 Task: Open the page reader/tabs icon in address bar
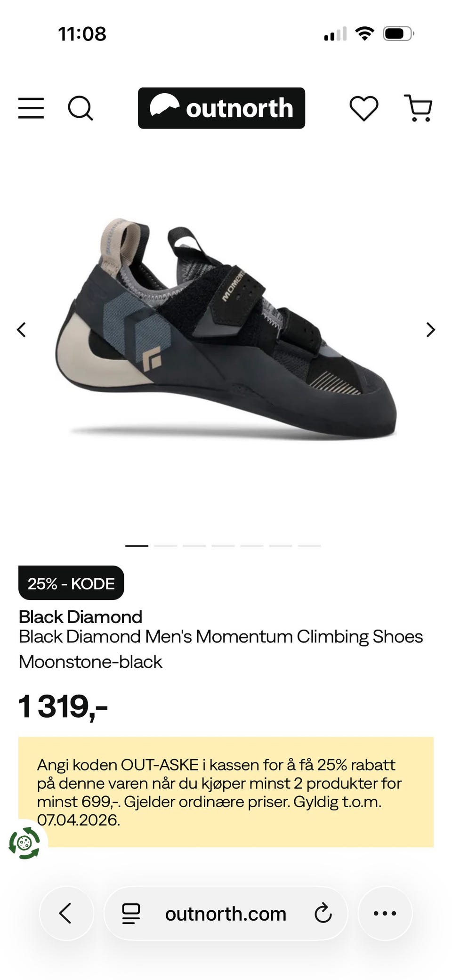pyautogui.click(x=131, y=914)
